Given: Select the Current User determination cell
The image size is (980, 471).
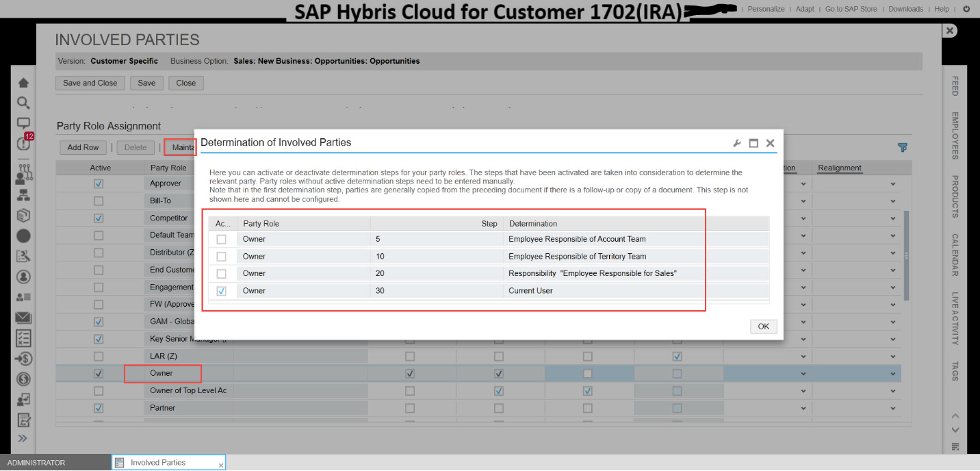Looking at the screenshot, I should tap(638, 291).
